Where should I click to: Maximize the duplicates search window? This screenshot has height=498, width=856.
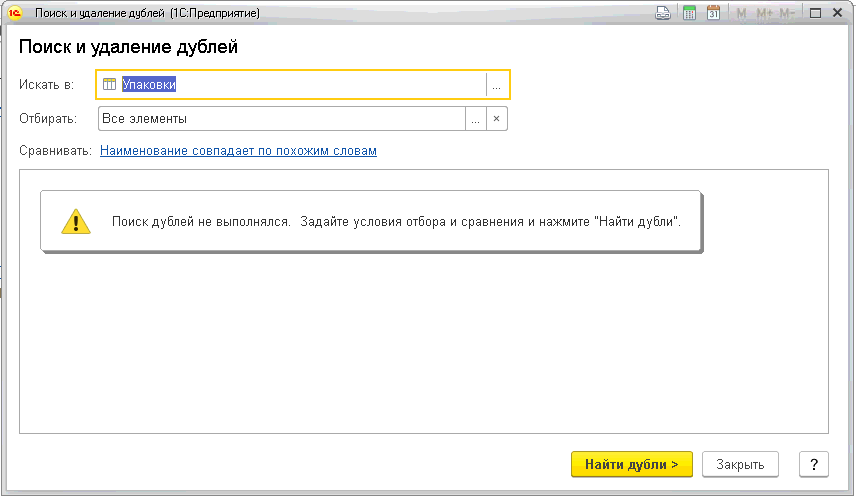[815, 13]
